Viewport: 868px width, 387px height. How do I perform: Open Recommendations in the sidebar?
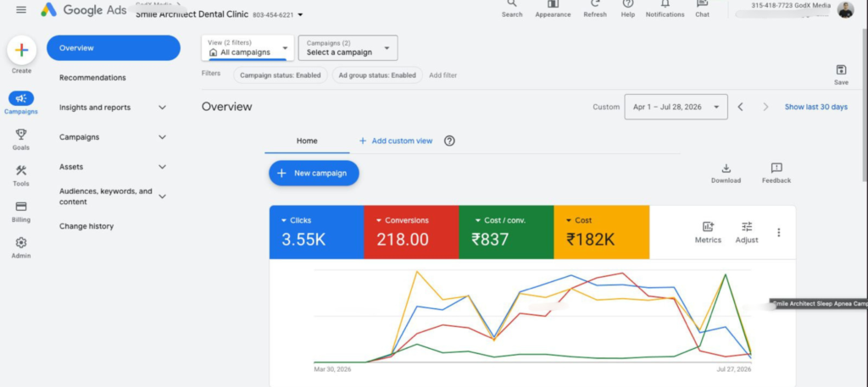(92, 77)
